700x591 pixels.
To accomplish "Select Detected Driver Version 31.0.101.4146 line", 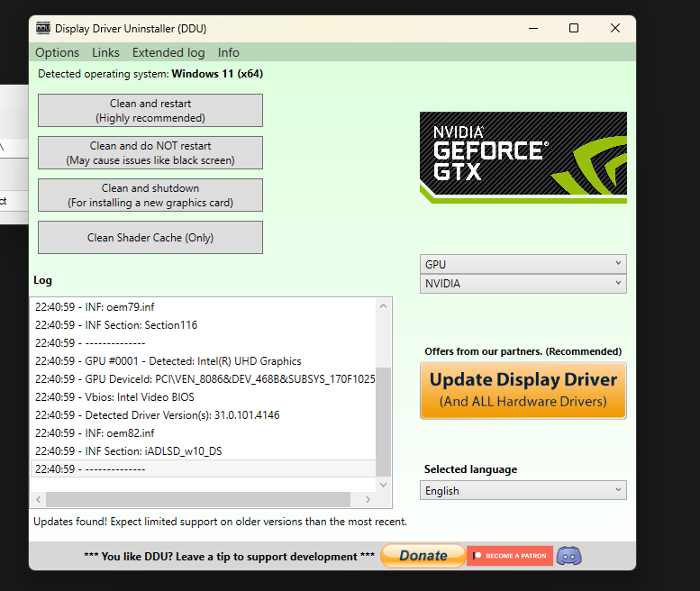I will pyautogui.click(x=203, y=415).
